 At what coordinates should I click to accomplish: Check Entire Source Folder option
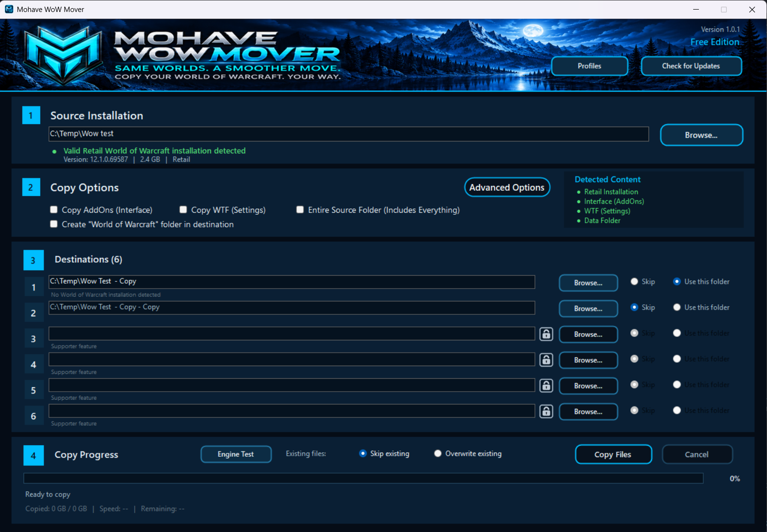click(x=300, y=209)
